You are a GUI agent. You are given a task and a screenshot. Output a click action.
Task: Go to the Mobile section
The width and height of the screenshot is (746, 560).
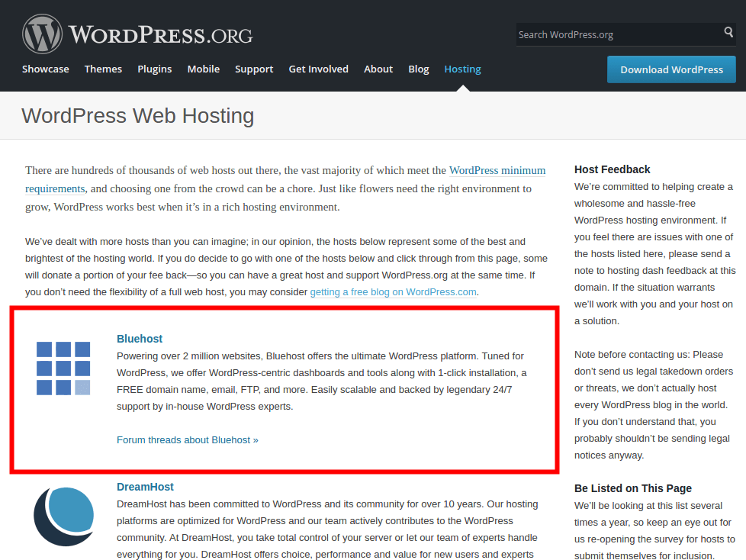[203, 69]
